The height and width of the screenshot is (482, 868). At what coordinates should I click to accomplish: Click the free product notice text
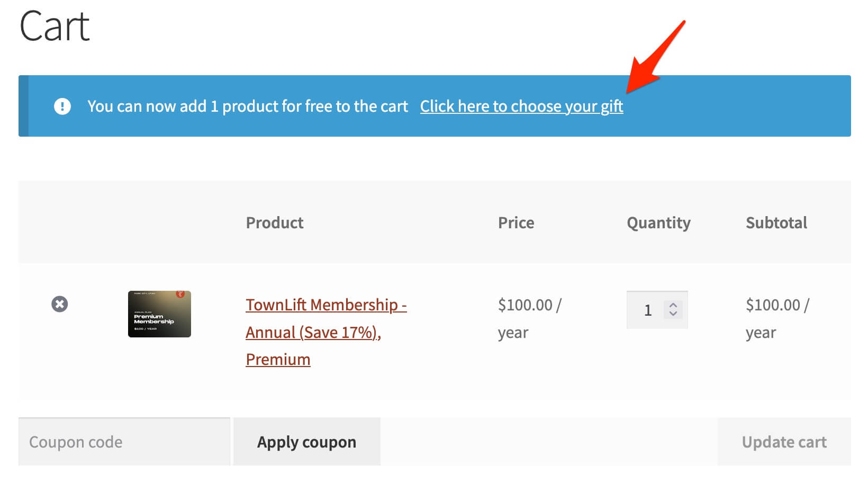[x=248, y=106]
